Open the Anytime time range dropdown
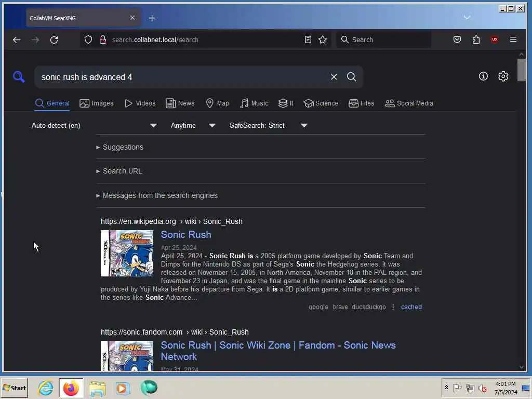This screenshot has height=399, width=532. pos(193,126)
